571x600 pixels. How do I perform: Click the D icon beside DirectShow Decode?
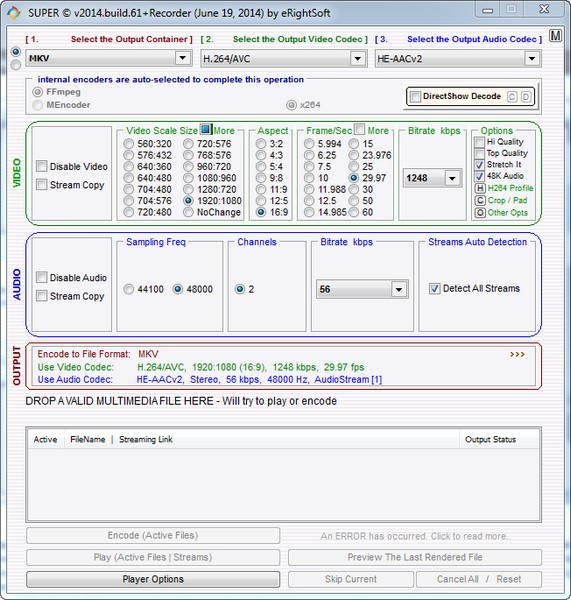(526, 97)
